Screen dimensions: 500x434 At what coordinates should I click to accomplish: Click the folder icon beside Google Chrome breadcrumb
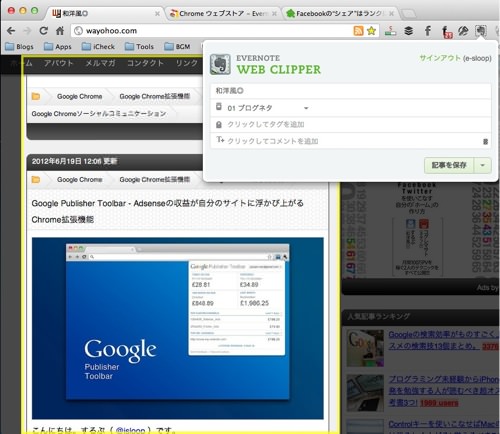pyautogui.click(x=36, y=96)
